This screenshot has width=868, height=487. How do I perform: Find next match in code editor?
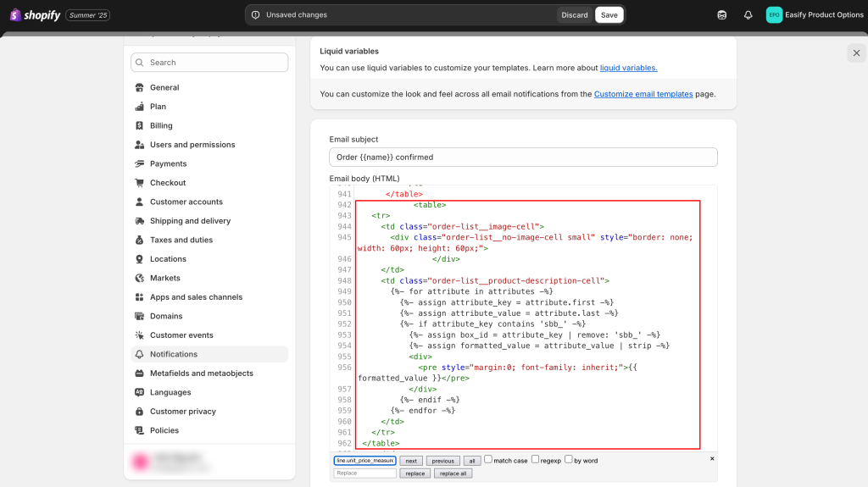tap(411, 461)
